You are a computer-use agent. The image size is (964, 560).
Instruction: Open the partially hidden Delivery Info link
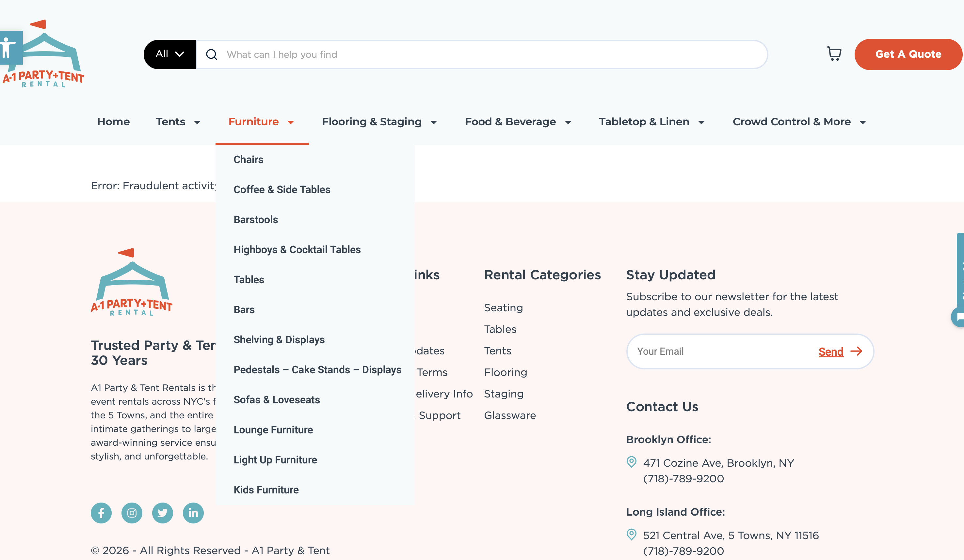point(444,394)
